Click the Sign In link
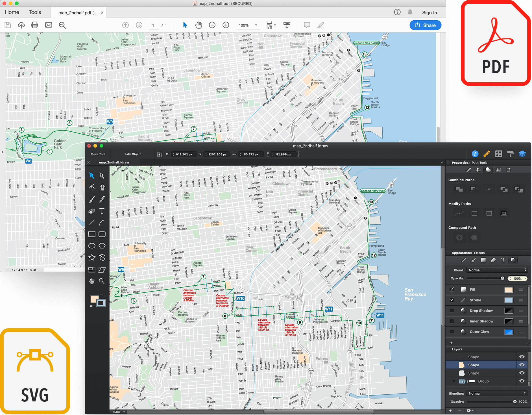This screenshot has height=415, width=532. [429, 12]
